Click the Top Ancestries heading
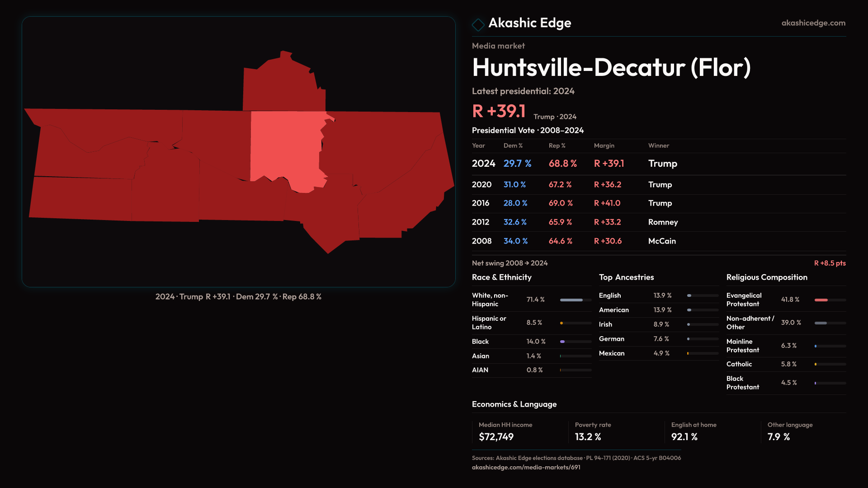This screenshot has height=488, width=868. click(x=626, y=277)
